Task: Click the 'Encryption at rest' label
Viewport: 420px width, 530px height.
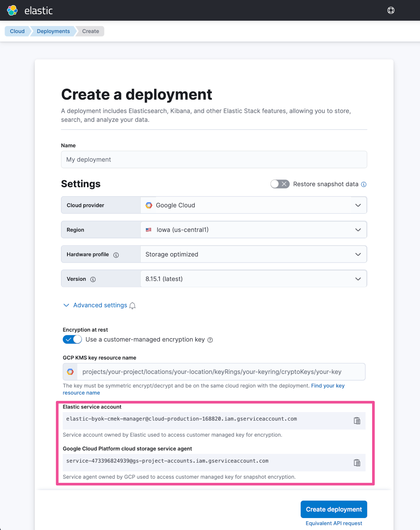Action: click(x=85, y=330)
